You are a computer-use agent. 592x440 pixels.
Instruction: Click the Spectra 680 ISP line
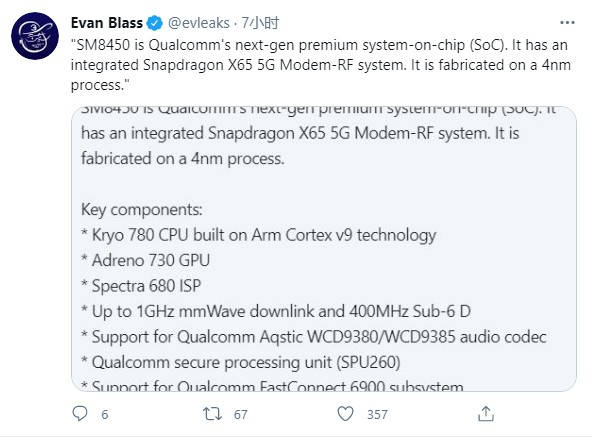pyautogui.click(x=141, y=286)
